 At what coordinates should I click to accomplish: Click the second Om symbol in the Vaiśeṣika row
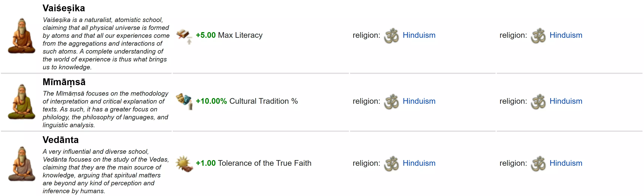[x=538, y=36]
